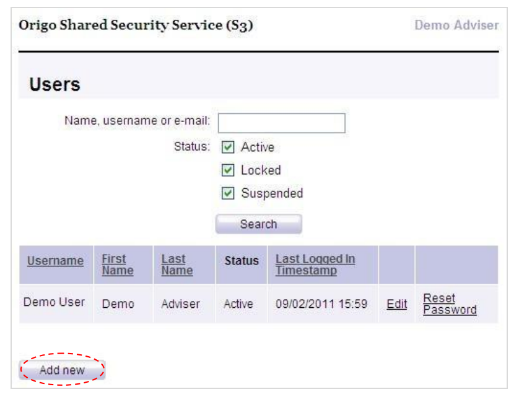
Task: Click the 09/02/2011 15:59 timestamp cell
Action: tap(321, 303)
